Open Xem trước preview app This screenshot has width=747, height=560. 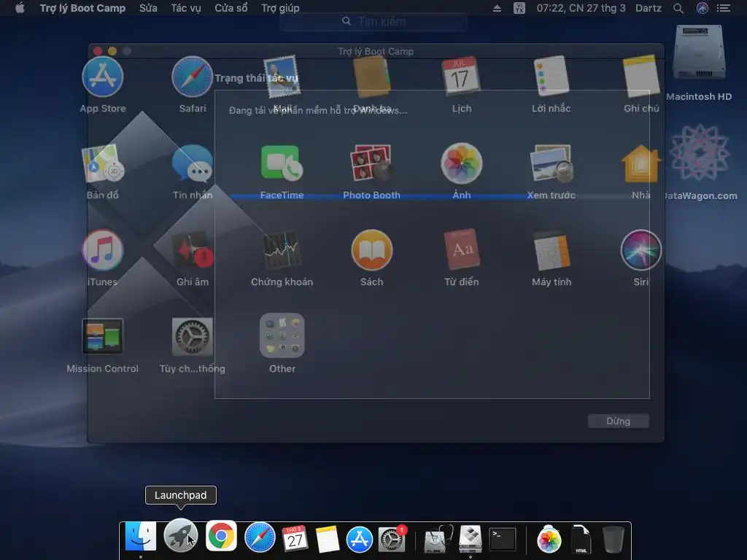point(551,163)
